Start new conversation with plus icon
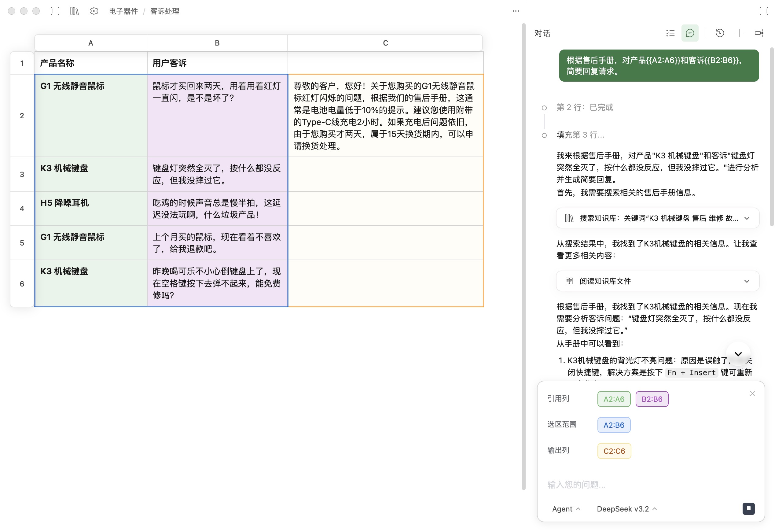The width and height of the screenshot is (775, 532). (739, 33)
